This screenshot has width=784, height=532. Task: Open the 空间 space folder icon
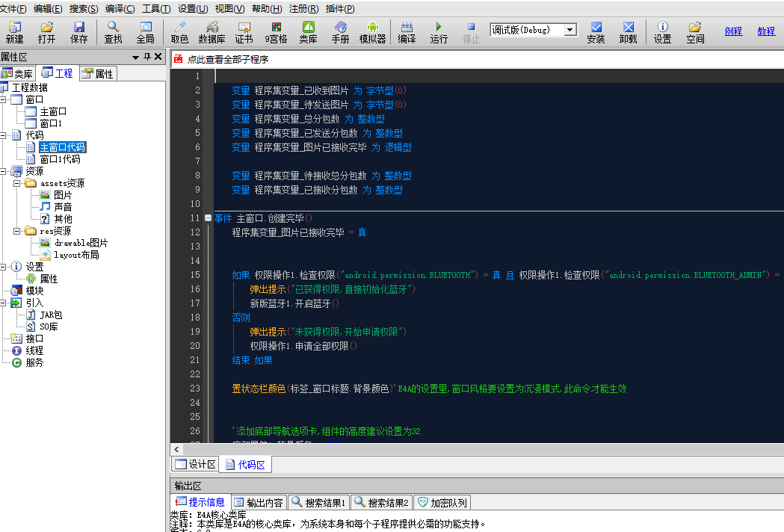695,32
